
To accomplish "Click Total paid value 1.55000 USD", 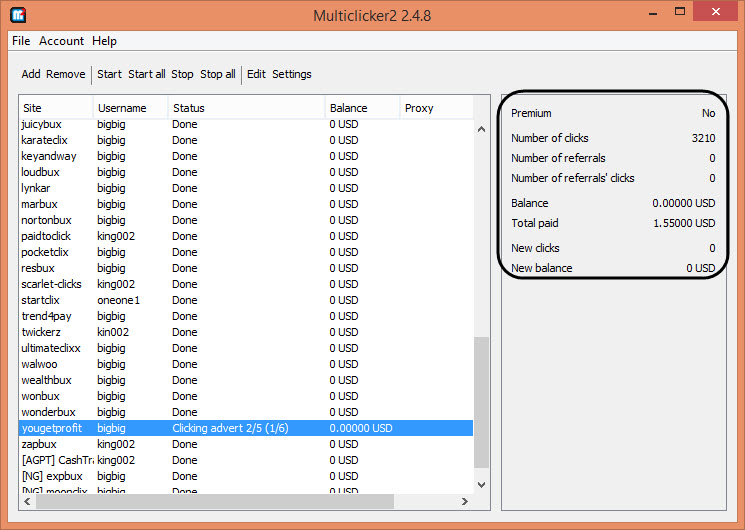I will tap(684, 223).
